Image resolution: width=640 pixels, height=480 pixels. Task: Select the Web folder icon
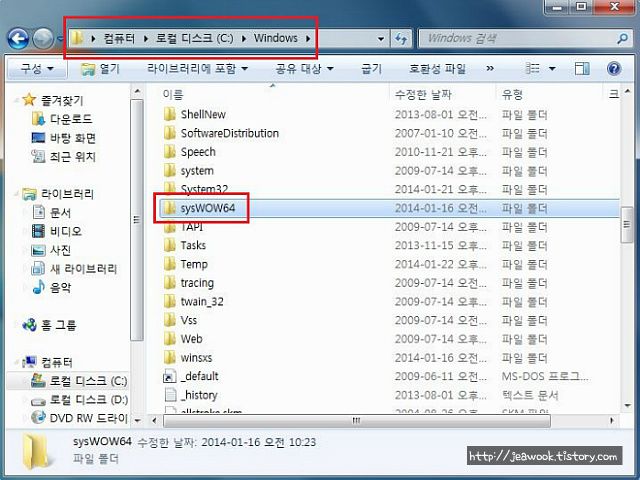[170, 339]
